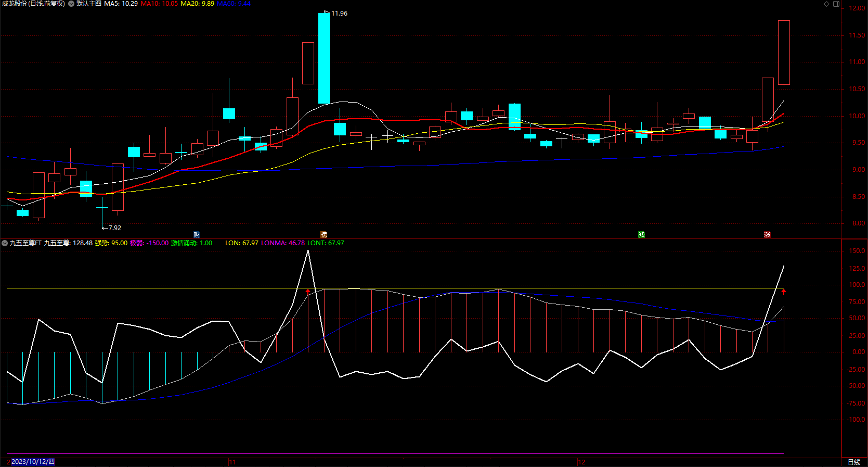Click the 减 event marker icon
868x467 pixels.
tap(641, 235)
